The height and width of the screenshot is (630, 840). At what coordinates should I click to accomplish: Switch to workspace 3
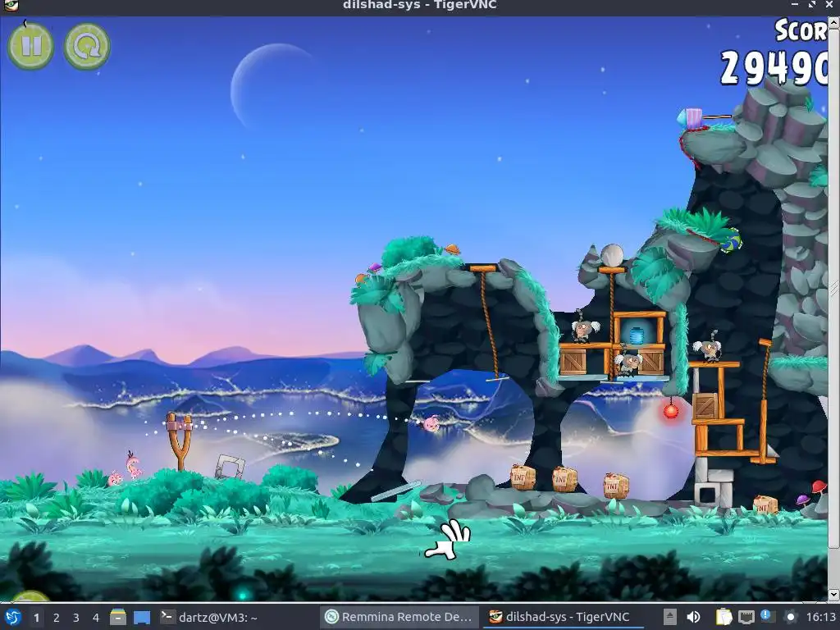[x=76, y=618]
